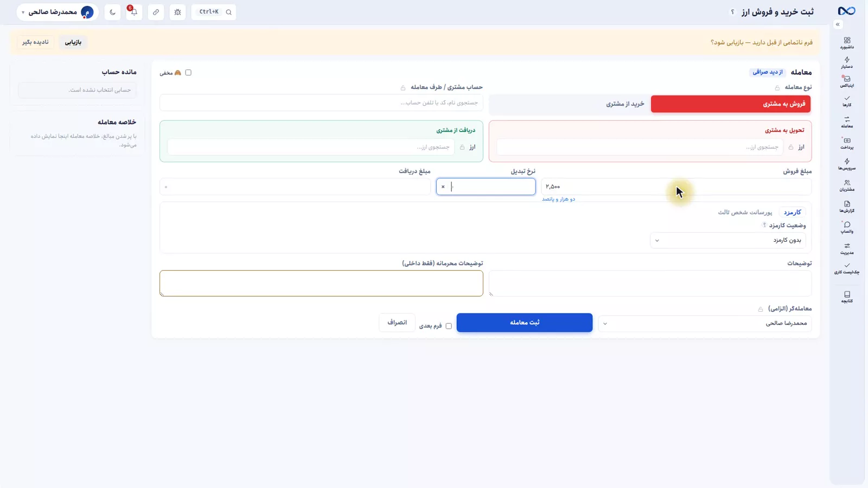
Task: Click the توضیحات محرمانه text area
Action: (x=321, y=284)
